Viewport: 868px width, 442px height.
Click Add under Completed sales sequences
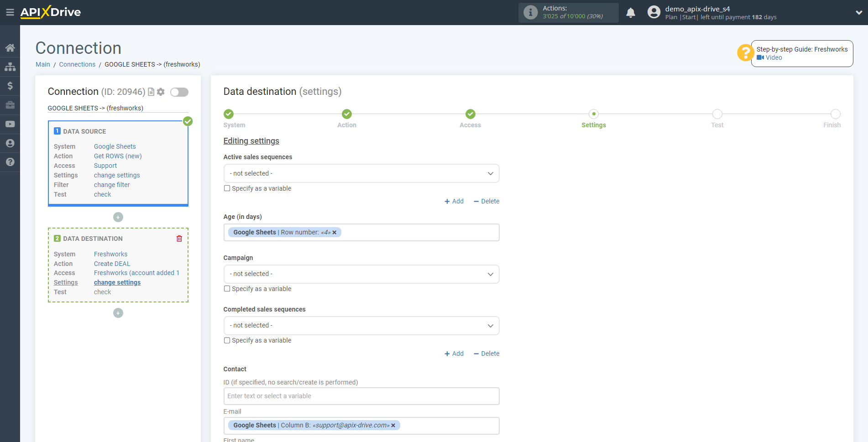(x=454, y=354)
